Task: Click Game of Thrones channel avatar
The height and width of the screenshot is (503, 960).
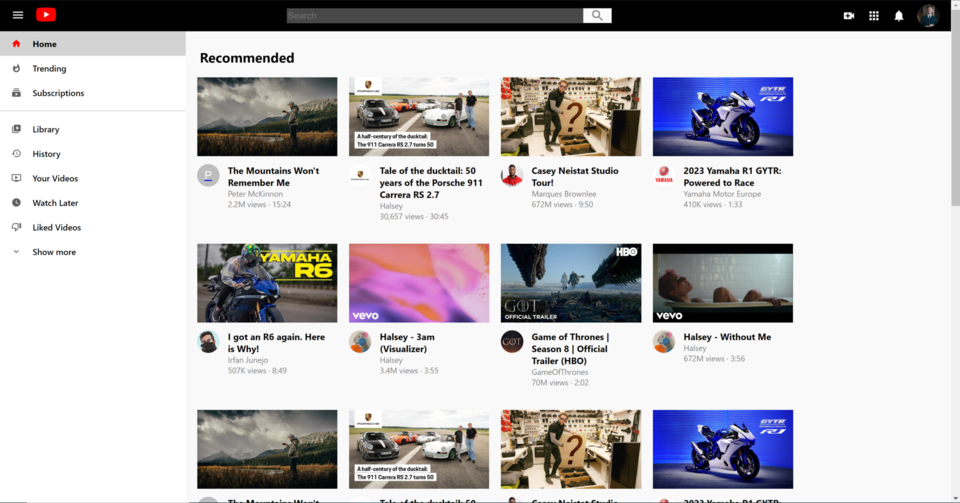Action: pyautogui.click(x=511, y=341)
